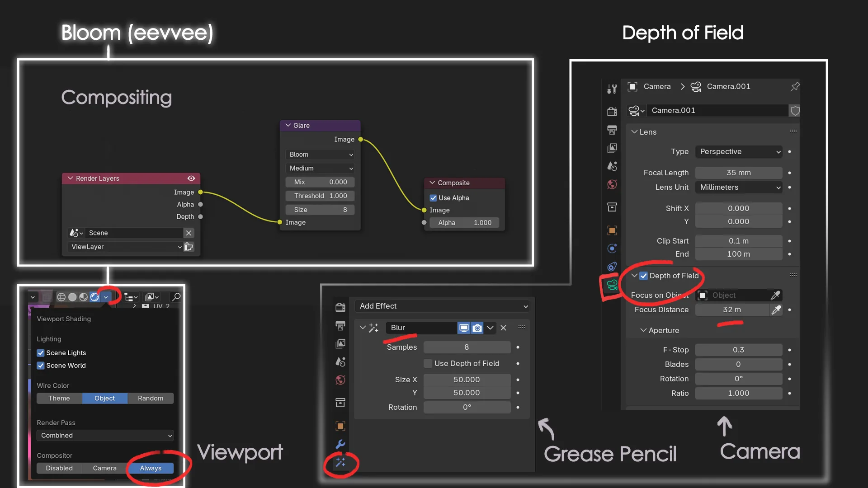The image size is (868, 488).
Task: Remove the Blur effect with X
Action: [x=503, y=328]
